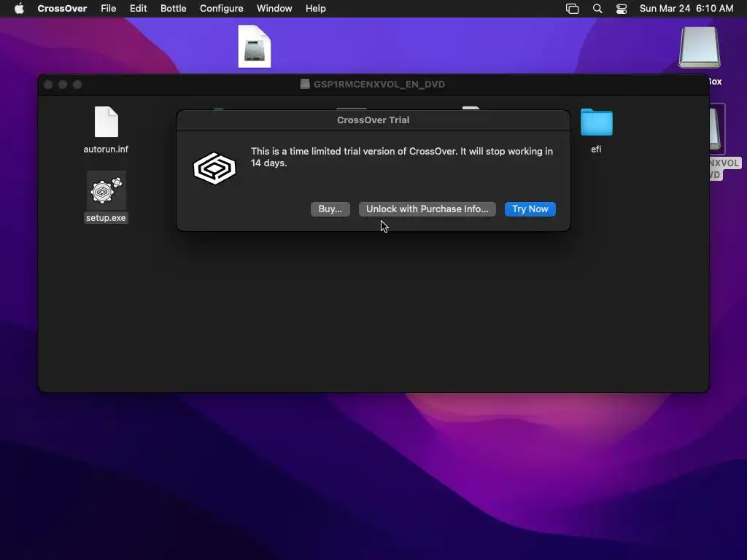
Task: Select the setup.exe file icon
Action: (x=107, y=190)
